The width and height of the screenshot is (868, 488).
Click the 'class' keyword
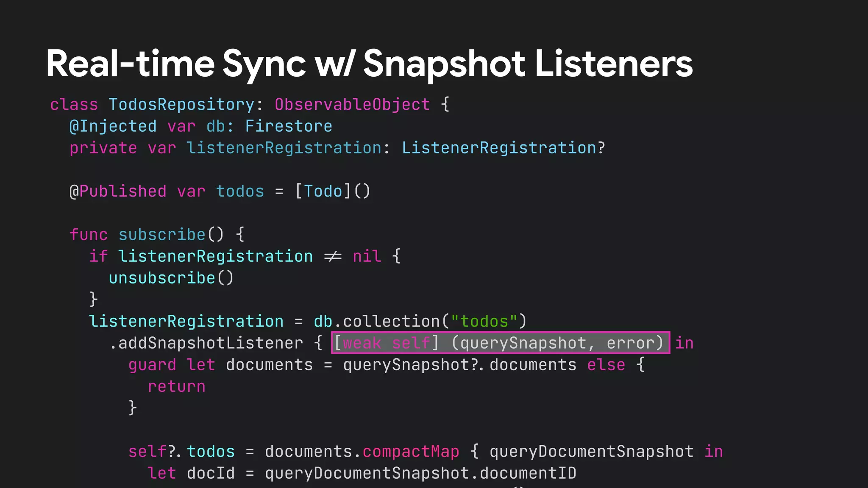pos(74,105)
